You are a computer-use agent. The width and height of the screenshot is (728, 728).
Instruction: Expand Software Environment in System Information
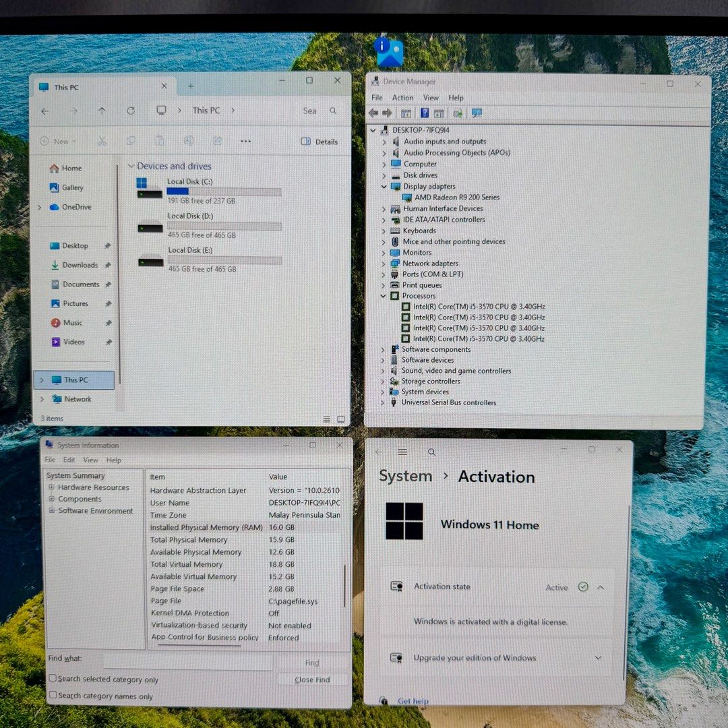(51, 510)
